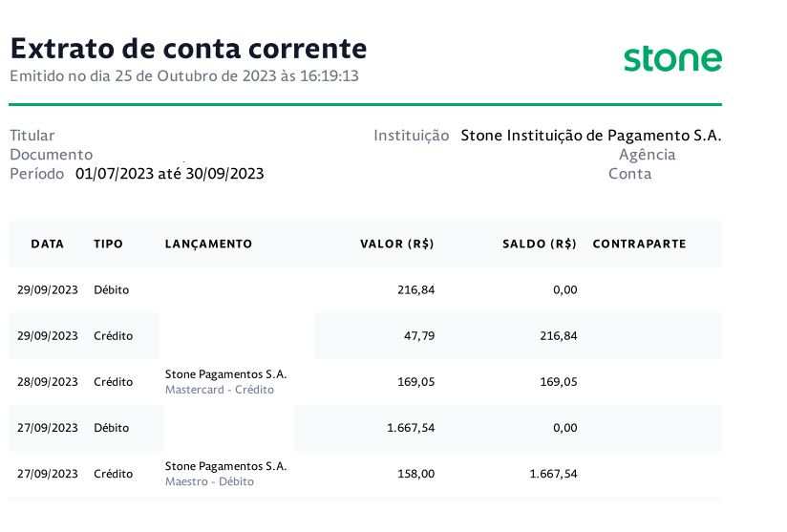Click the CONTRAPARTE column header
Viewport: 787px width, 532px height.
point(640,244)
